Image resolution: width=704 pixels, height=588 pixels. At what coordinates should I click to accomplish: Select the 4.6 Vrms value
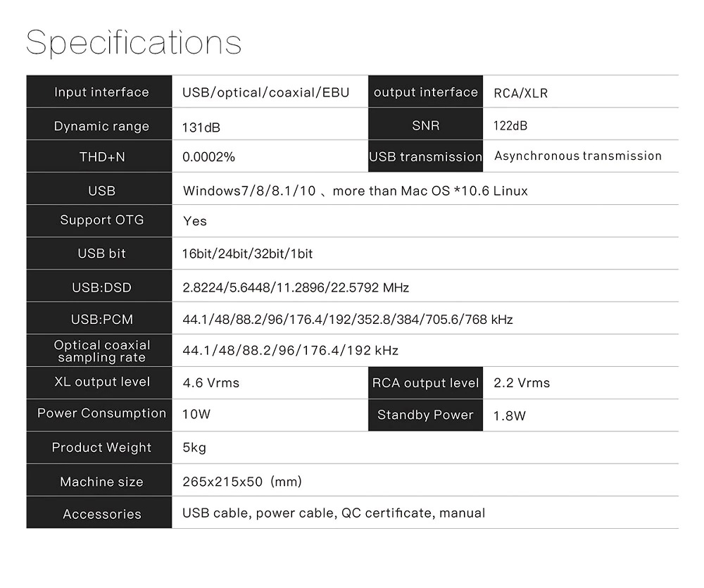[210, 383]
